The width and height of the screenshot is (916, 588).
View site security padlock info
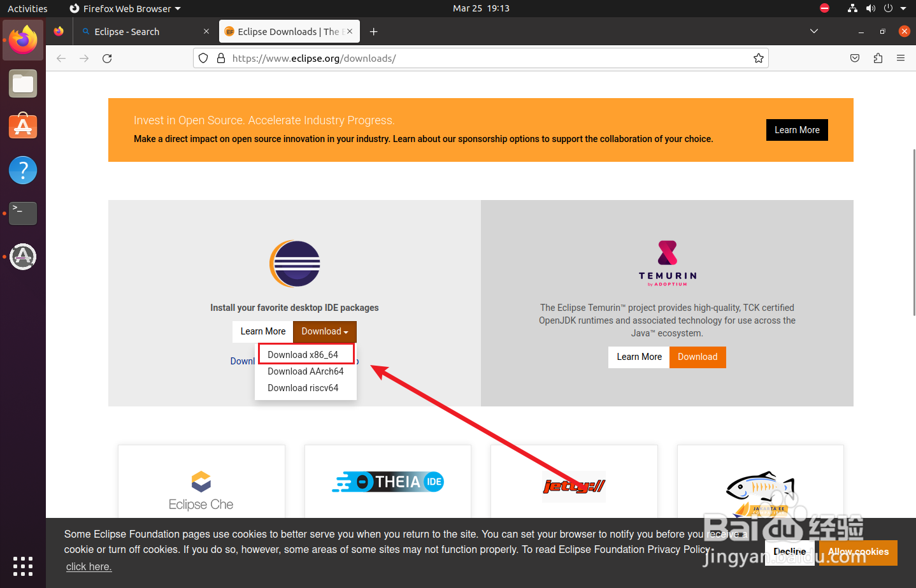pyautogui.click(x=221, y=59)
